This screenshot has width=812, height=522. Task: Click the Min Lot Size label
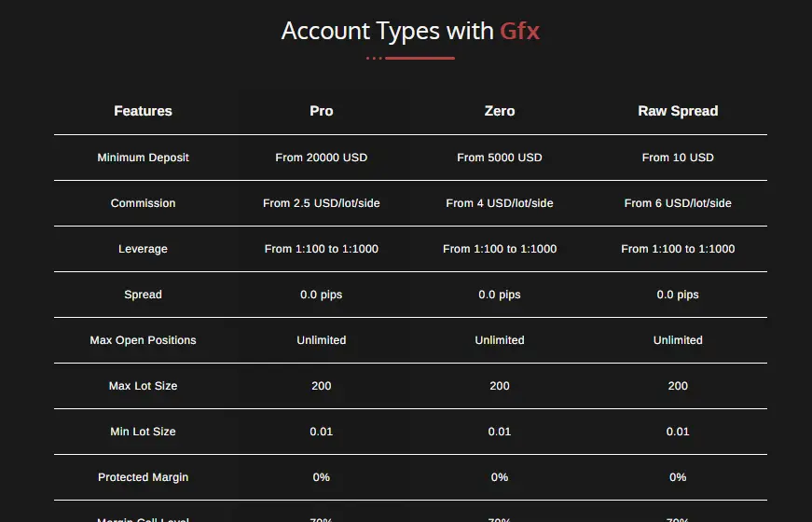pyautogui.click(x=143, y=432)
